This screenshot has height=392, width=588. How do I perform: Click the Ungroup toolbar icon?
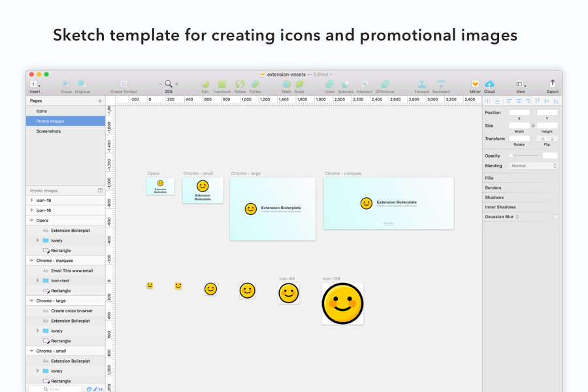pos(82,84)
